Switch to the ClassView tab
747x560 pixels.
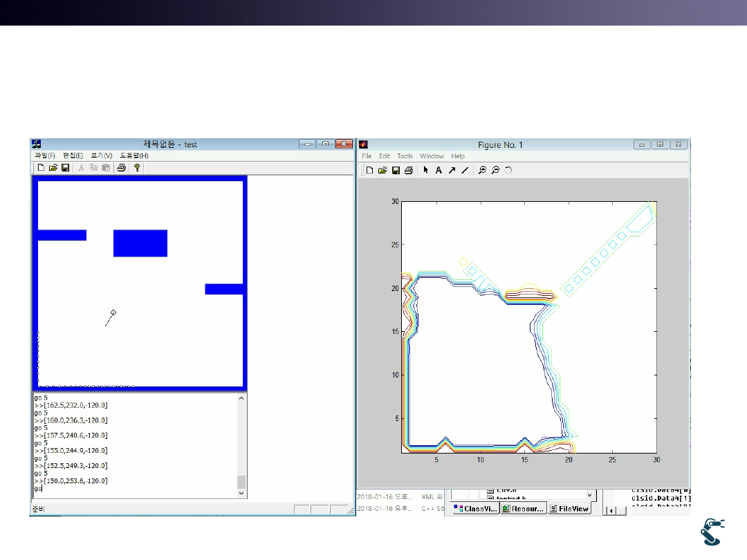pos(476,508)
